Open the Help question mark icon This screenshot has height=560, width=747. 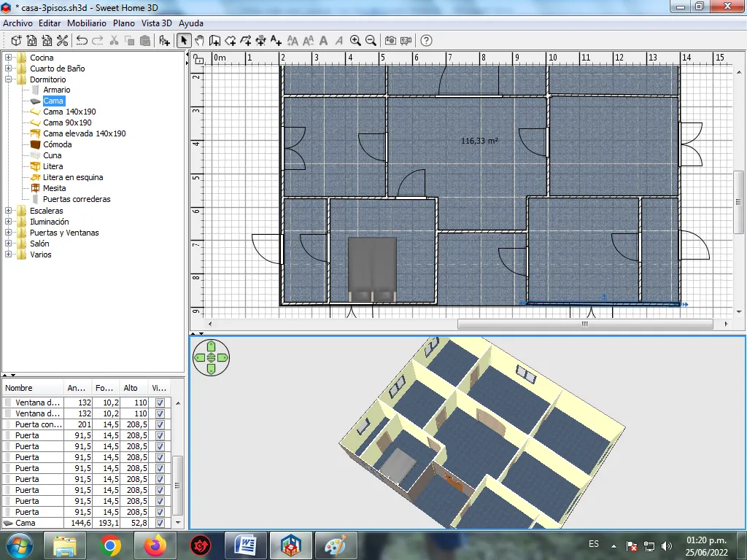click(426, 41)
